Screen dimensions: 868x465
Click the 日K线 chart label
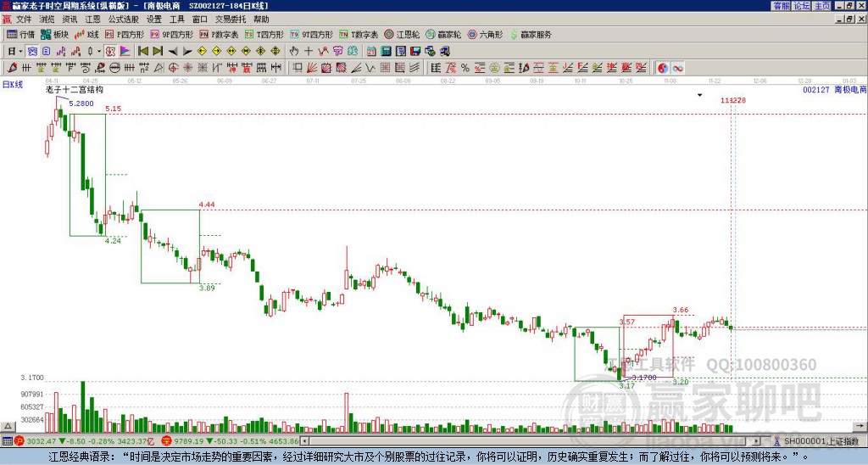coord(13,85)
